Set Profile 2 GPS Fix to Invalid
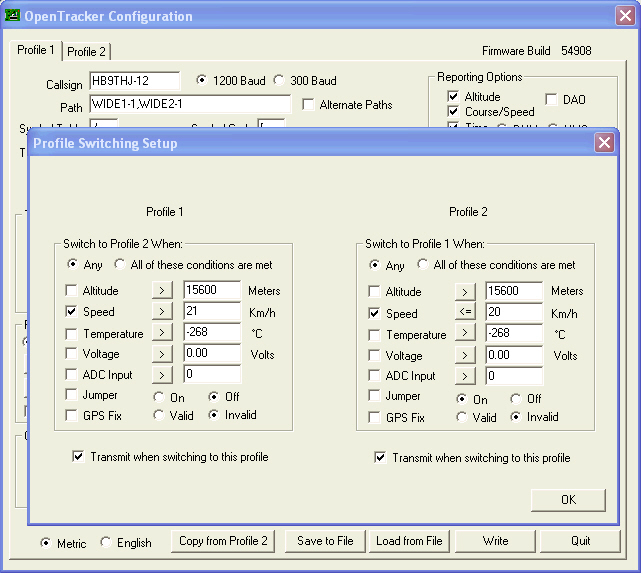The height and width of the screenshot is (573, 641). point(535,417)
